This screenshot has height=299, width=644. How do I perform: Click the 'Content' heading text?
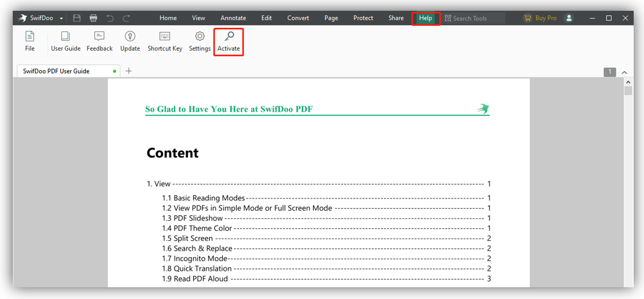pyautogui.click(x=173, y=153)
